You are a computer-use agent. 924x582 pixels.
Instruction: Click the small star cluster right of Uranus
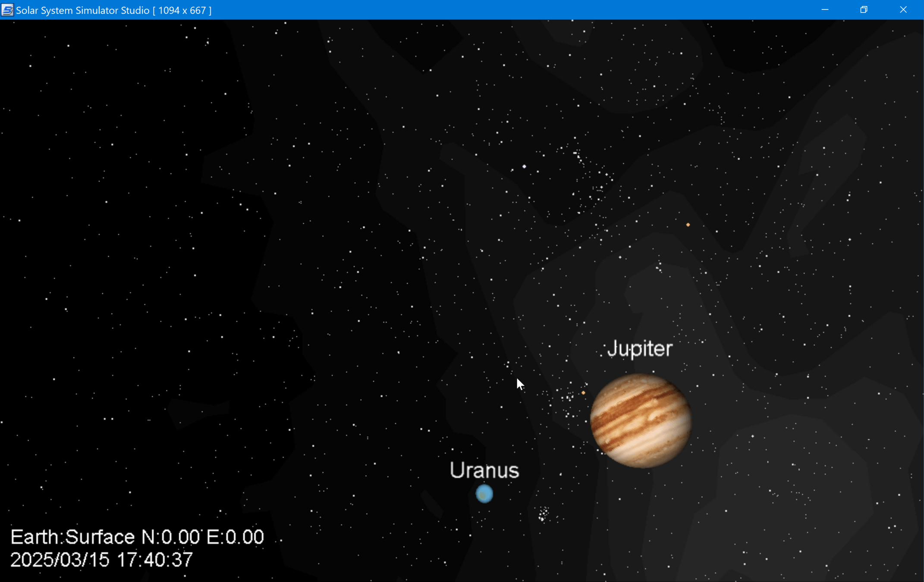point(543,513)
